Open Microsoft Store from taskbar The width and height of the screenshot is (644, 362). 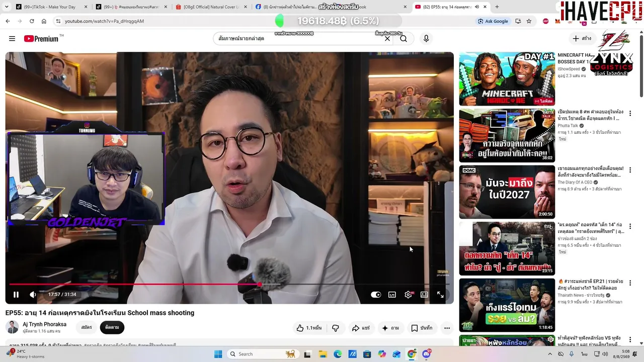coord(367,354)
